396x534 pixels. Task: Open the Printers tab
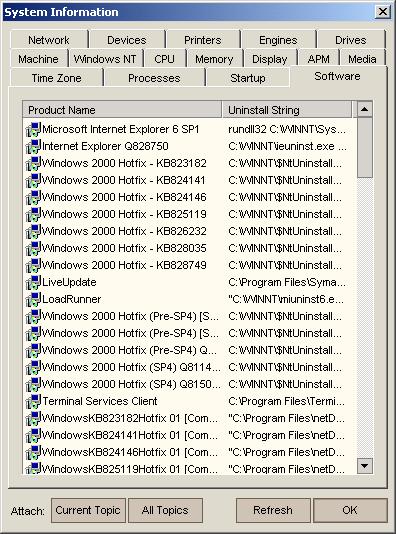coord(203,40)
